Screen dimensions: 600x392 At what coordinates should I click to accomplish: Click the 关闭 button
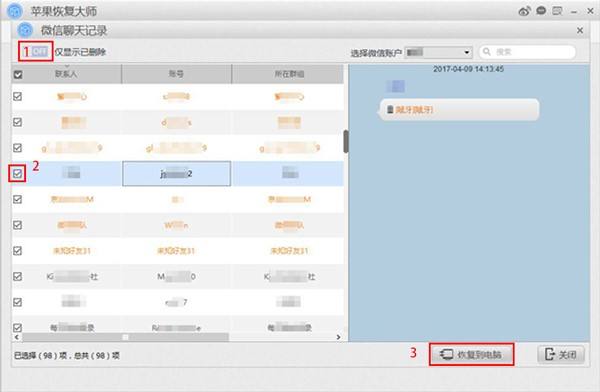tap(561, 354)
